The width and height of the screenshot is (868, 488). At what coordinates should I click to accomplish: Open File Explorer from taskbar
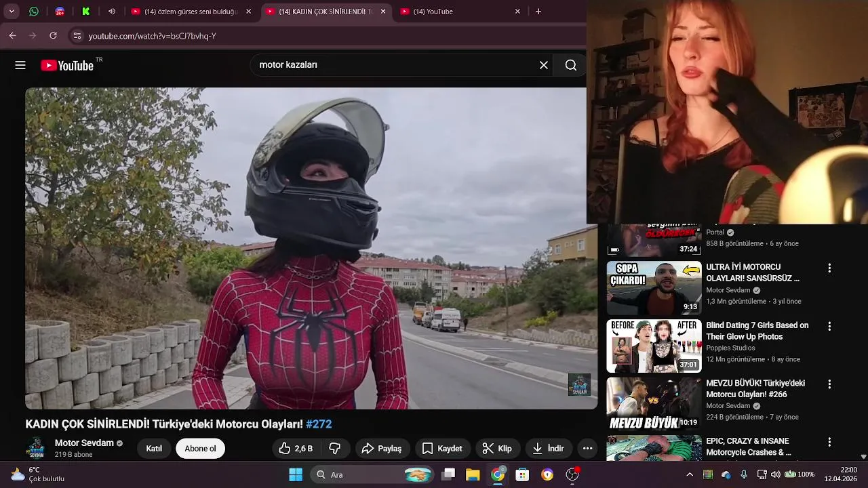pyautogui.click(x=473, y=474)
